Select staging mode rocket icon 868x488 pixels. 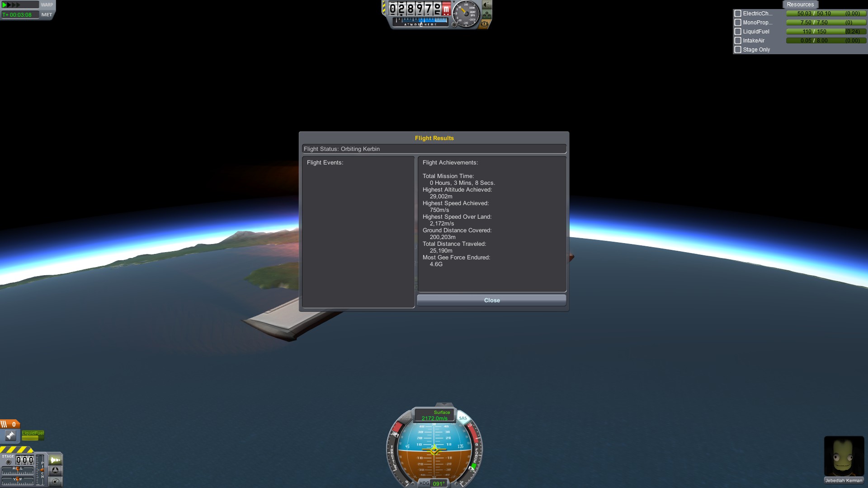pyautogui.click(x=55, y=460)
